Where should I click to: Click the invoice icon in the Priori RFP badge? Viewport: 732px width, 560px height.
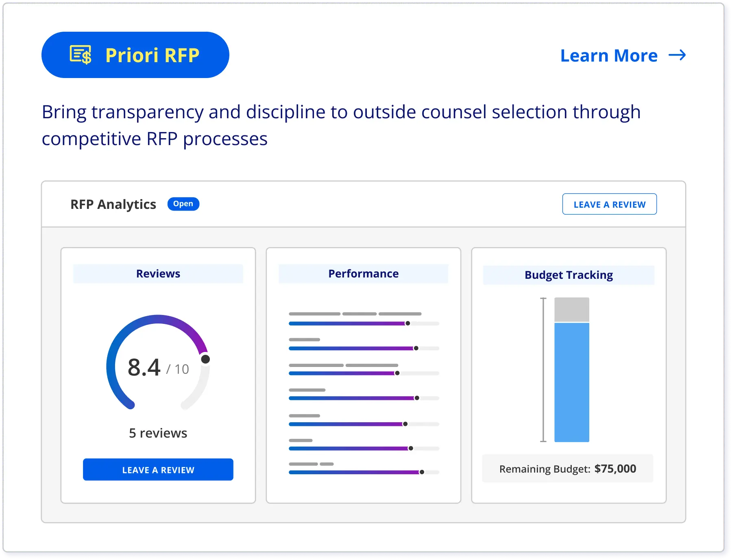pos(80,54)
